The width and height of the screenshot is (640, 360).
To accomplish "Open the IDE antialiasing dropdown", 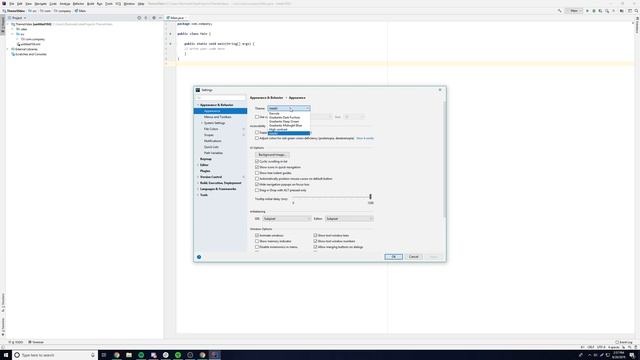I will pyautogui.click(x=287, y=219).
